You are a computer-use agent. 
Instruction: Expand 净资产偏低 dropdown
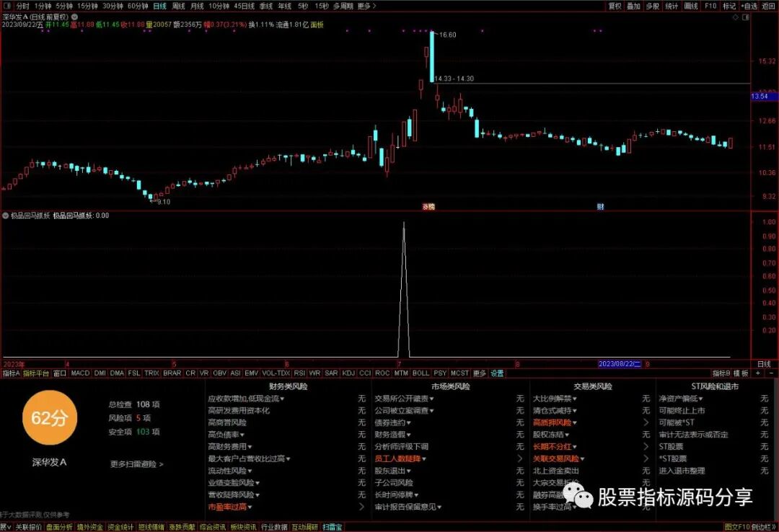(x=681, y=399)
